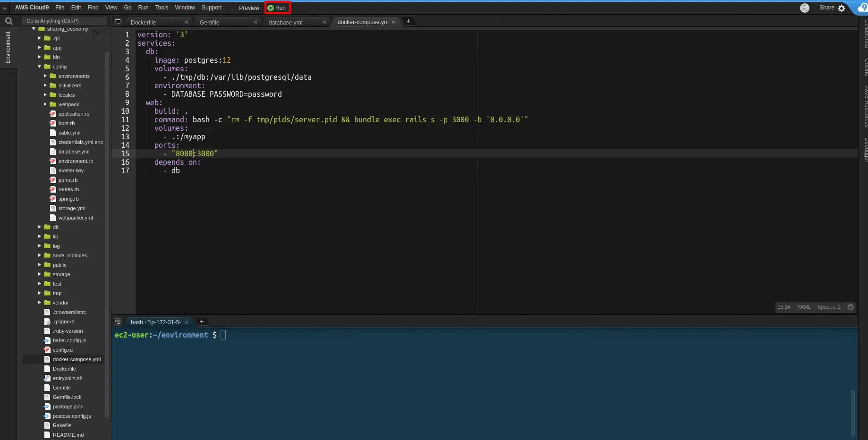Open the editor pane tab list icon
868x440 pixels.
pos(118,22)
